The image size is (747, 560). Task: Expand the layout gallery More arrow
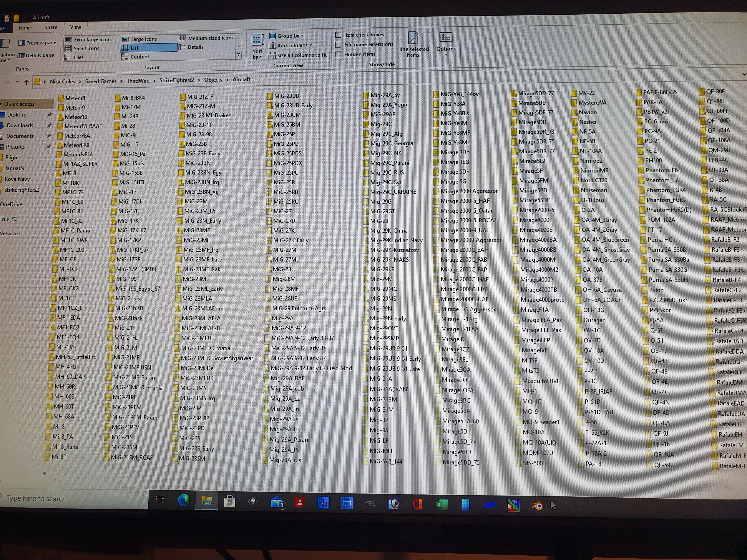tap(239, 55)
